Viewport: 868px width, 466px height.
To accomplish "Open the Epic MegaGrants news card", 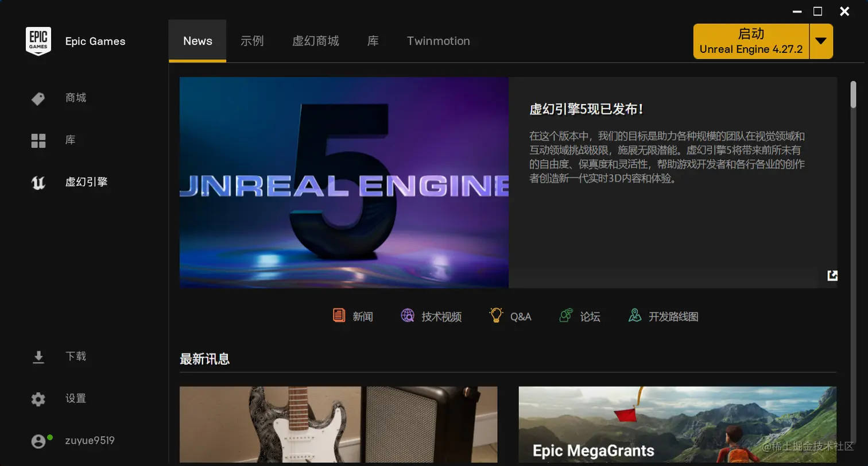I will tap(677, 424).
